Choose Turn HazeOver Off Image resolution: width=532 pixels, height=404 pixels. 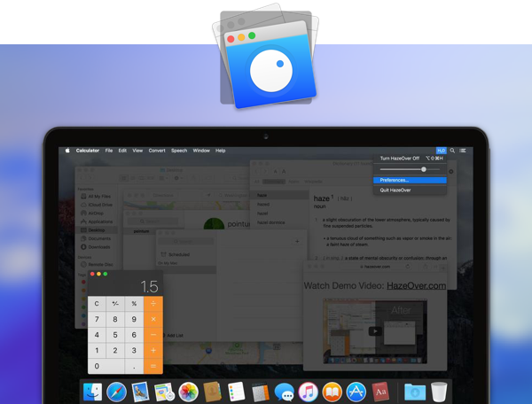410,159
